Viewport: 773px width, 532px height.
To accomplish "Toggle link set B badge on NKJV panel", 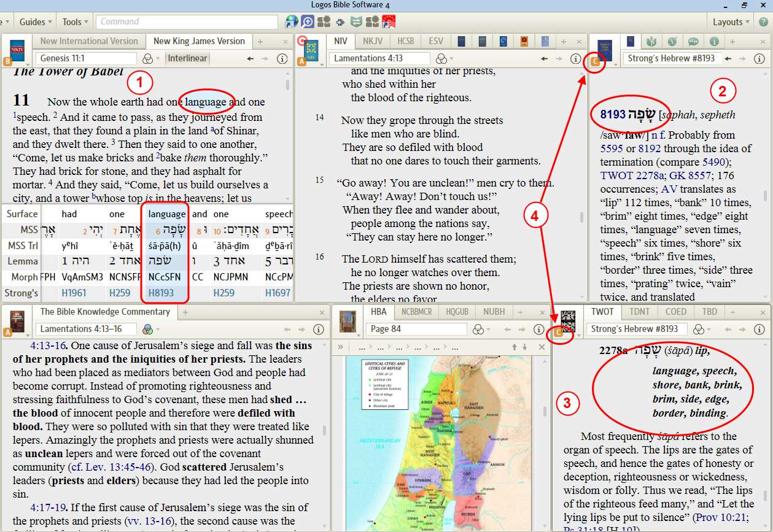I will coord(8,61).
